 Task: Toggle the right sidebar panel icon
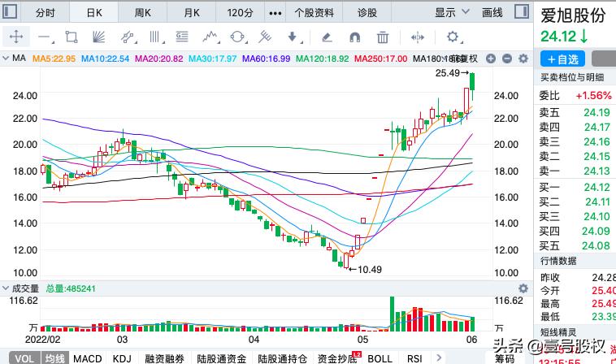click(522, 11)
